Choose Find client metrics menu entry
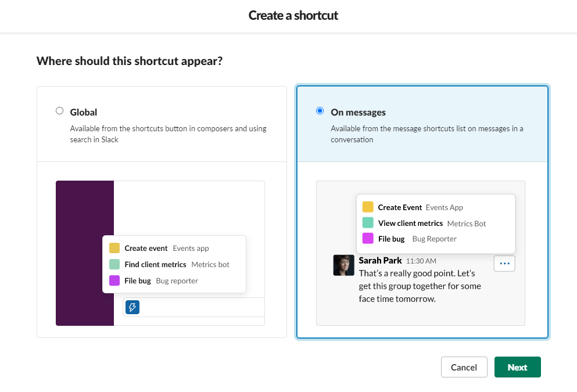 pos(155,264)
